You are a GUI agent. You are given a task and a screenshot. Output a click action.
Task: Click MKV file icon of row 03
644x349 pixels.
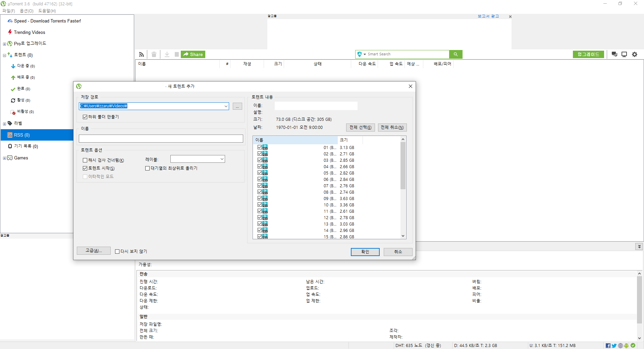(x=265, y=160)
